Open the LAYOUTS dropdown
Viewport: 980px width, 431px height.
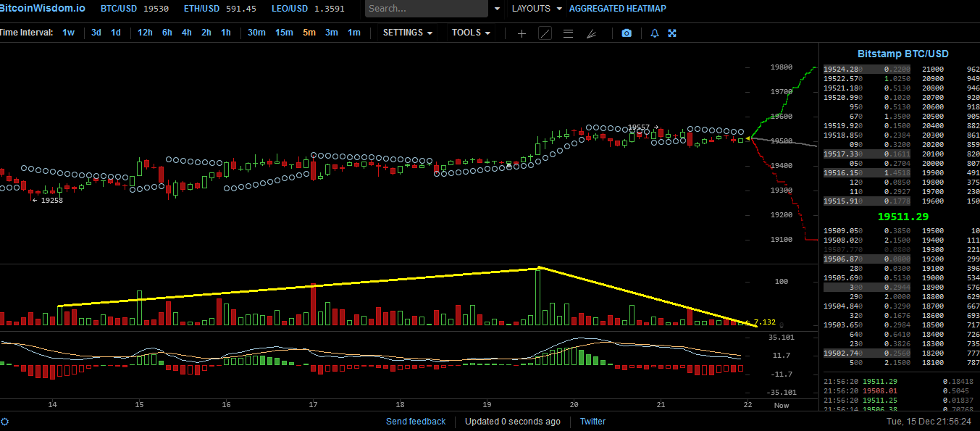pos(536,9)
